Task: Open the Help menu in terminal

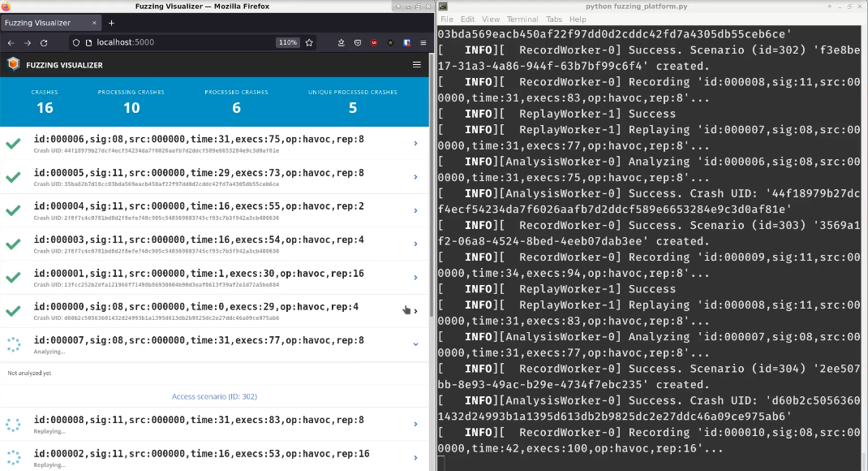Action: point(578,19)
